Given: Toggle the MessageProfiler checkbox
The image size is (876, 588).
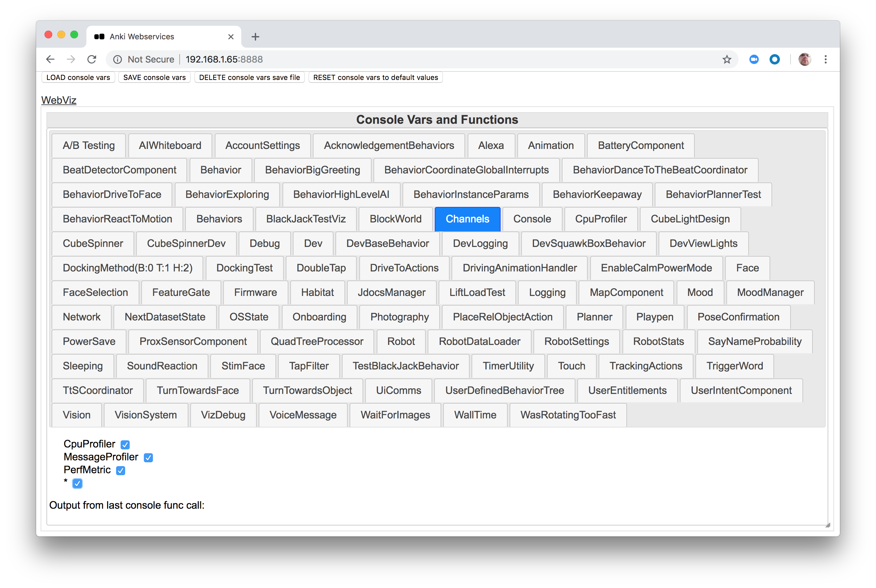Looking at the screenshot, I should coord(149,457).
